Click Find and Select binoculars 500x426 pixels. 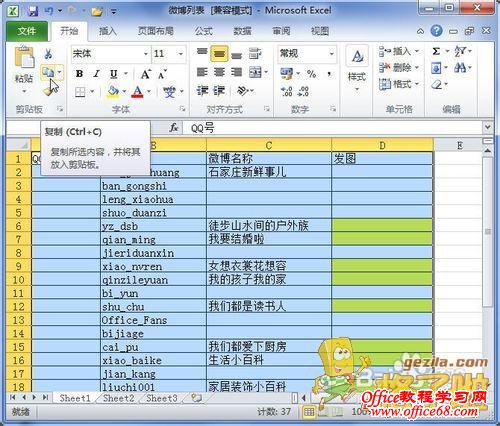pos(460,68)
